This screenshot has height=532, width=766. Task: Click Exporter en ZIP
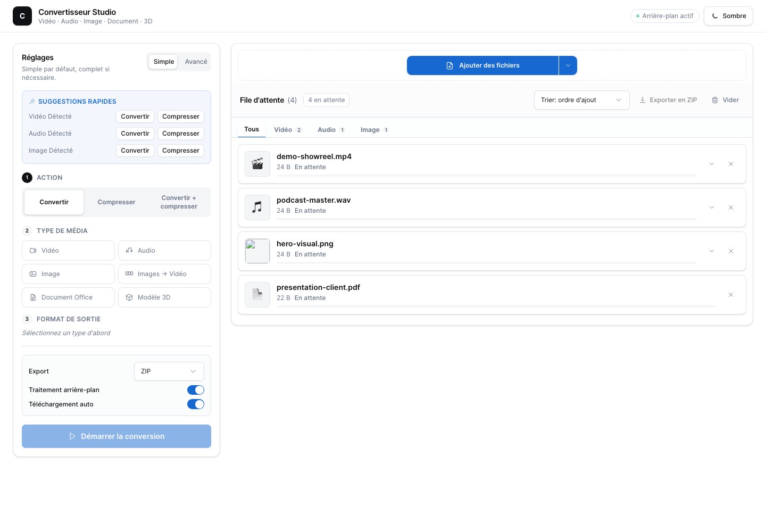668,100
